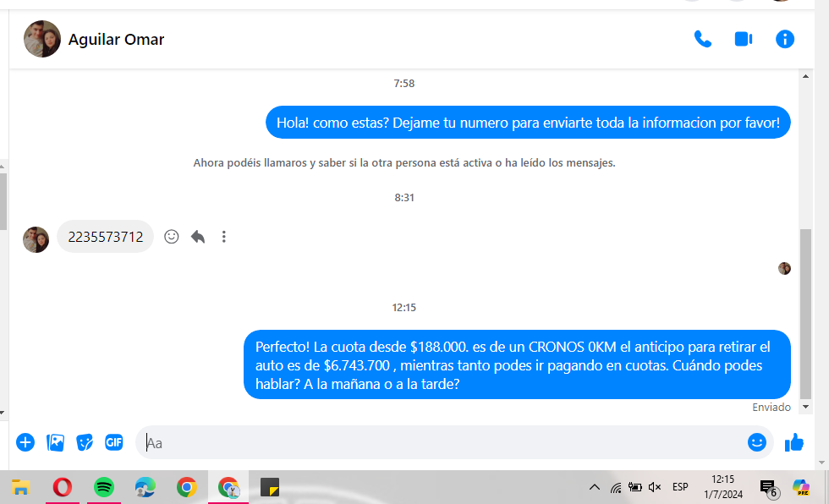Attach a photo file to the message

click(x=55, y=442)
